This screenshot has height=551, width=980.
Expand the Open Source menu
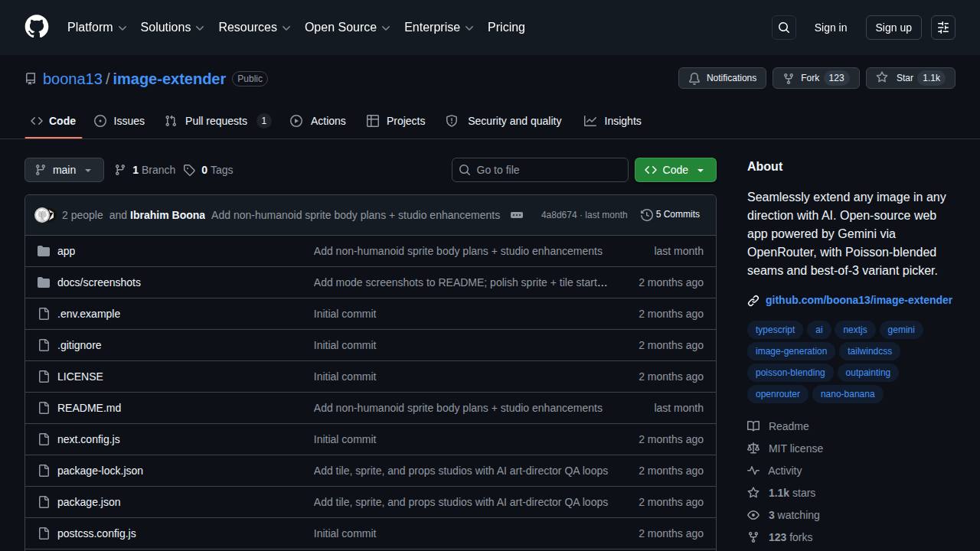348,27
